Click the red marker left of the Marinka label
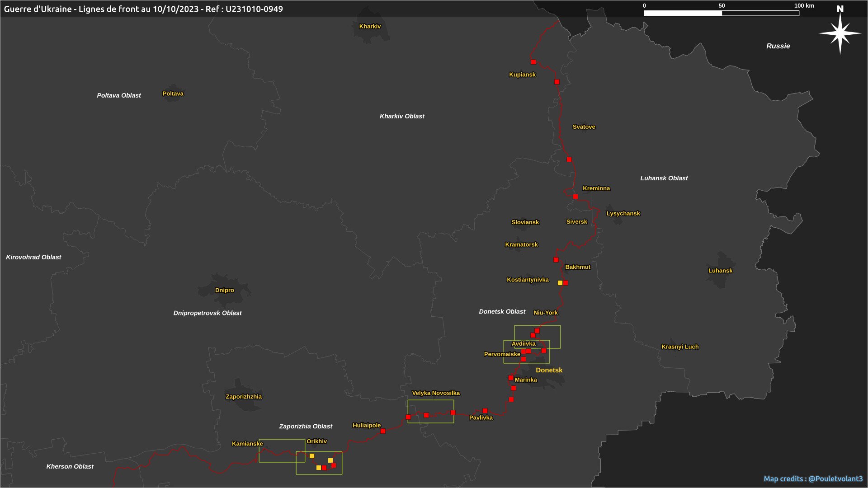Image resolution: width=868 pixels, height=488 pixels. click(511, 378)
